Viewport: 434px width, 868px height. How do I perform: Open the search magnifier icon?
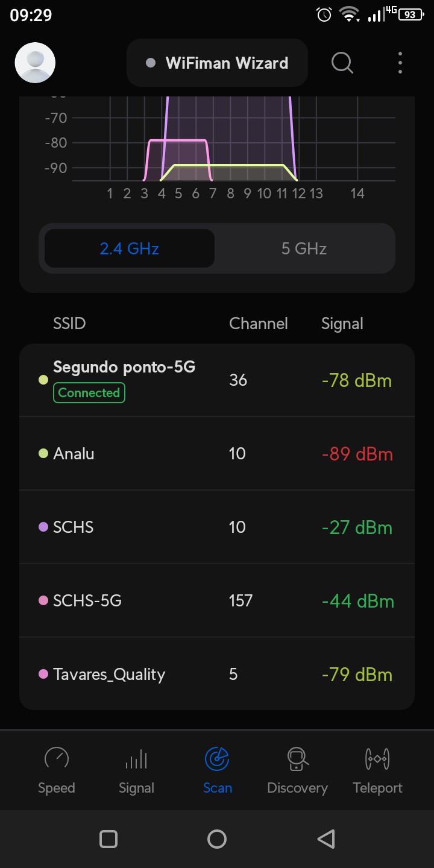coord(342,62)
